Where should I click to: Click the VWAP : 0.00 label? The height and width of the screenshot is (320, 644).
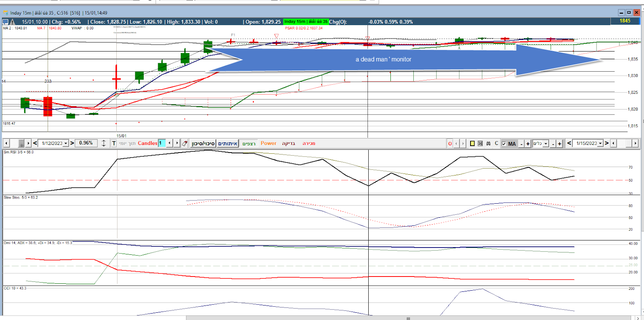83,28
